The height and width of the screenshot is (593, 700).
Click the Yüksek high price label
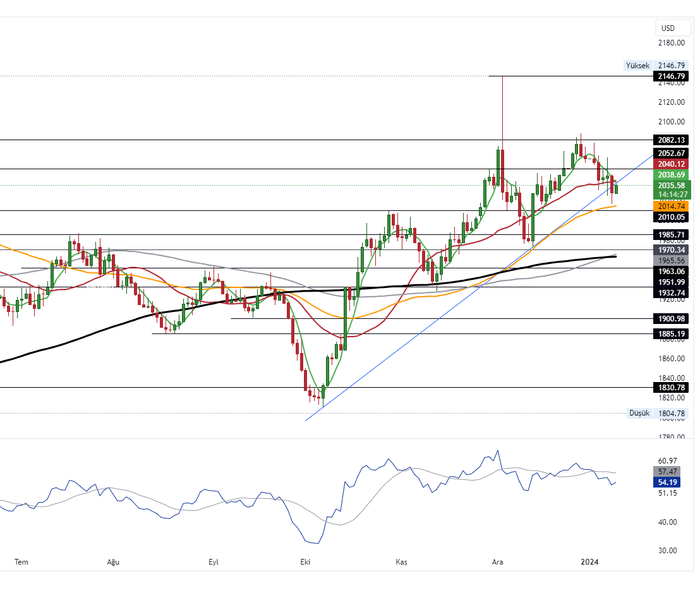coord(637,65)
